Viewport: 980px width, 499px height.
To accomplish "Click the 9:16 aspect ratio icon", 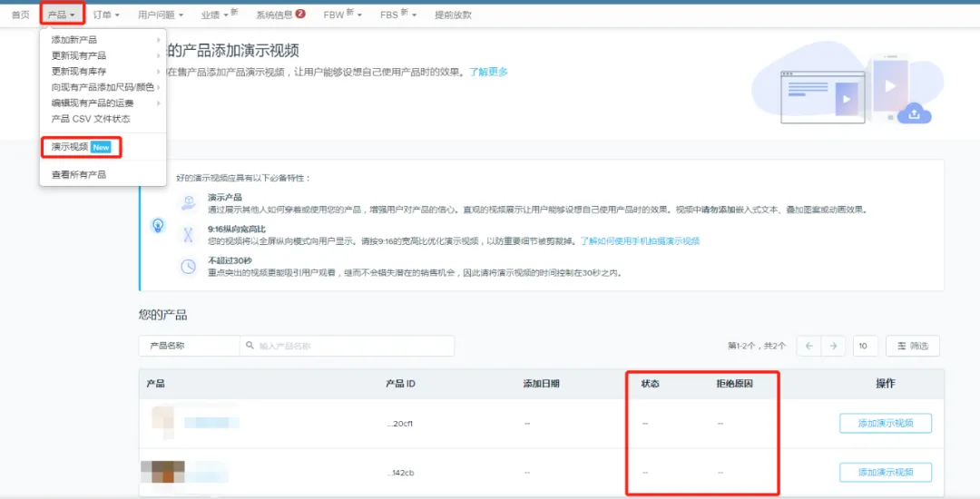I will (x=188, y=235).
